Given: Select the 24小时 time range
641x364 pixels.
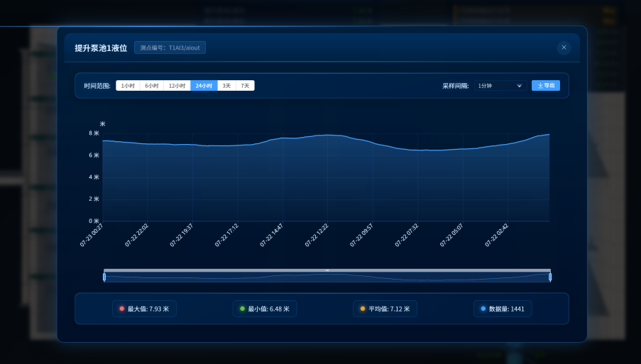Looking at the screenshot, I should (204, 85).
